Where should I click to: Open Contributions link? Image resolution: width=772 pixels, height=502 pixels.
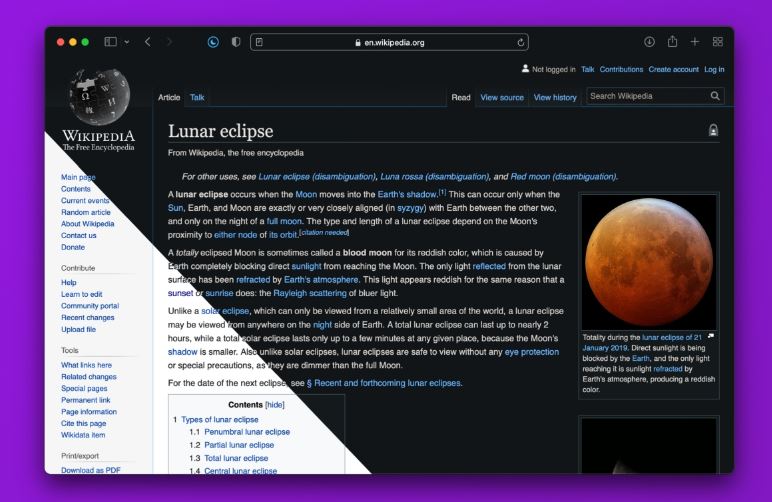[621, 69]
